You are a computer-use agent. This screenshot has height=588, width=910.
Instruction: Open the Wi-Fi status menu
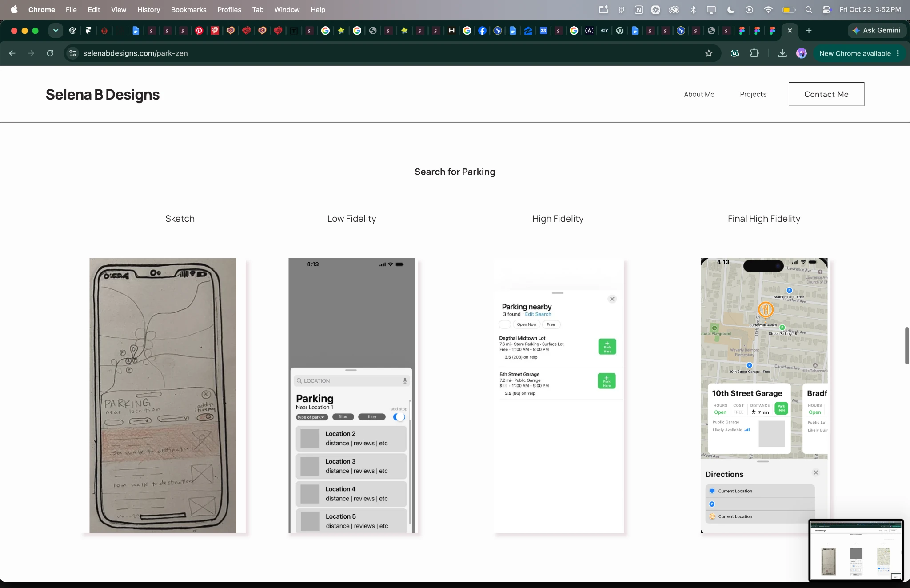click(x=768, y=9)
